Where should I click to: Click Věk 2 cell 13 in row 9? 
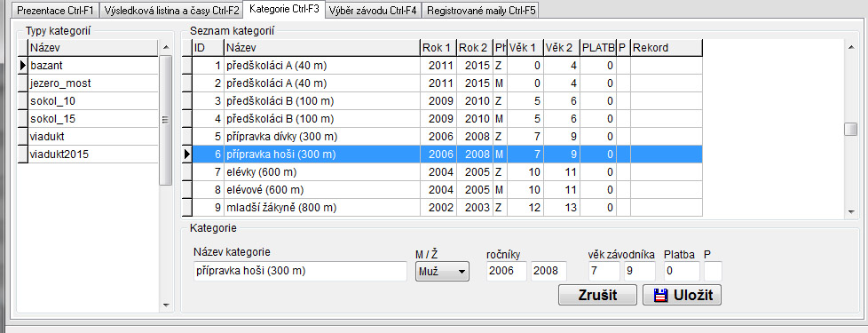click(x=561, y=207)
